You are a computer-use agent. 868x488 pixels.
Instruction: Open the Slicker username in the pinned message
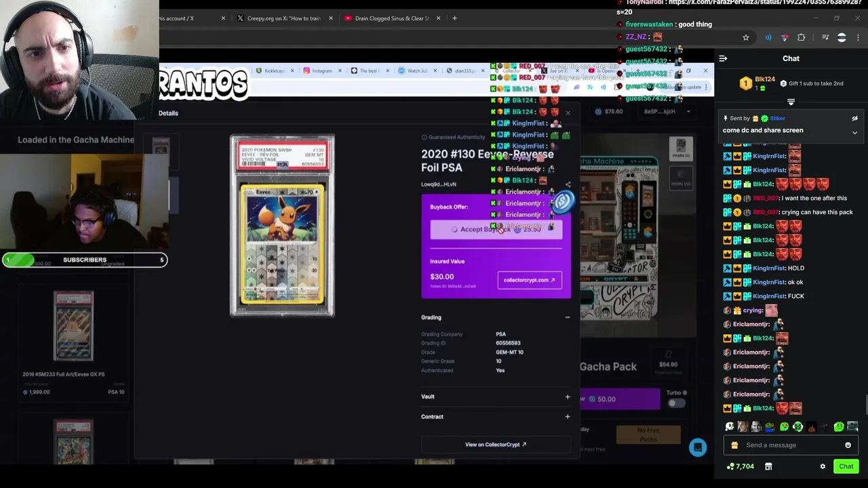click(x=777, y=119)
